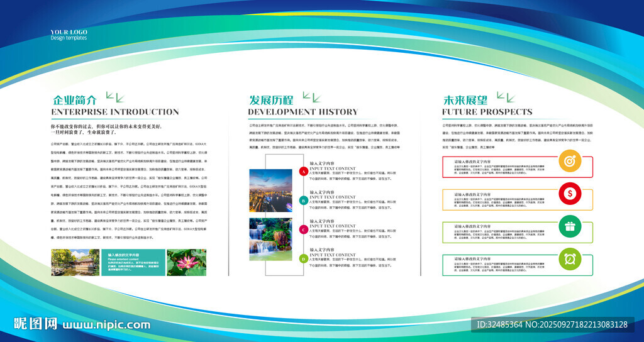644x342 pixels.
Task: Click the leaf icon beside 企业简介
Action: click(x=115, y=97)
